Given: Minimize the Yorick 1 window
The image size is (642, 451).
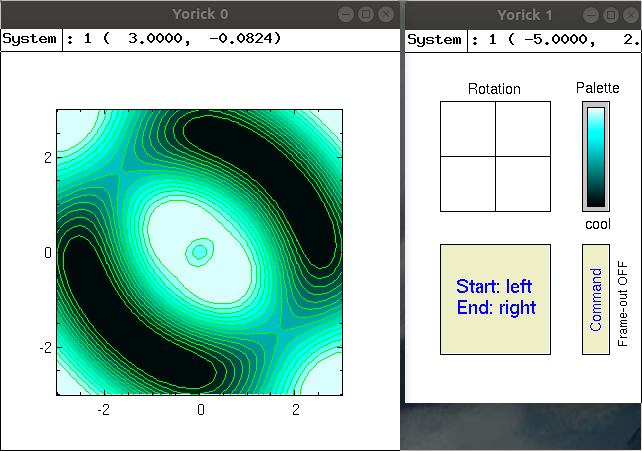Looking at the screenshot, I should 591,16.
